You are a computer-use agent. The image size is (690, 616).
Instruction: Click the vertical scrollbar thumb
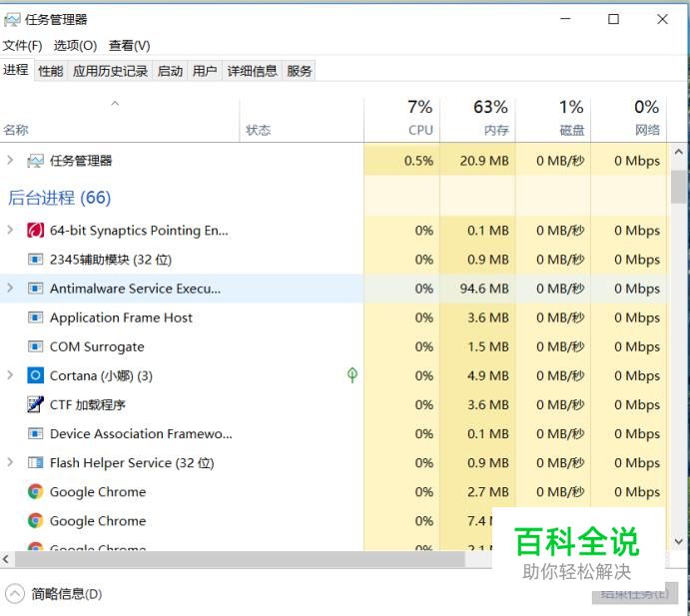click(679, 186)
